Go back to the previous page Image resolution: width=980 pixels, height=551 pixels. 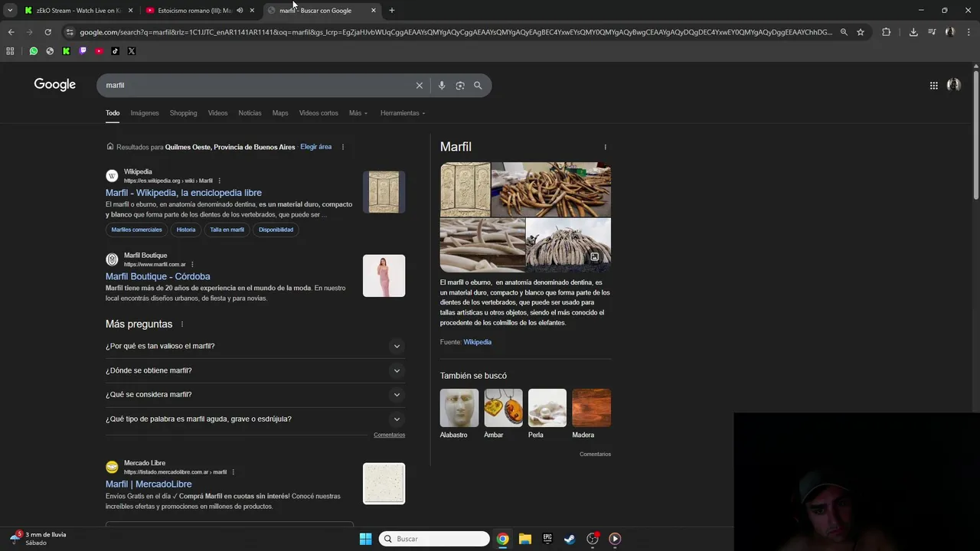click(x=11, y=32)
